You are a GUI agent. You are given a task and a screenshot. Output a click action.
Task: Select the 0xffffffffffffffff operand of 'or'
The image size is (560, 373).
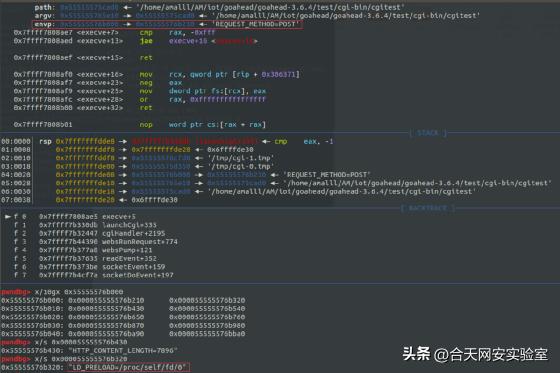pyautogui.click(x=228, y=99)
